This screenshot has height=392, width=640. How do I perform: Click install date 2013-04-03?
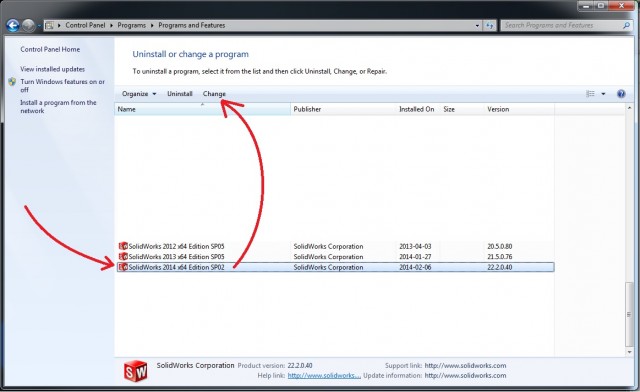click(x=415, y=246)
